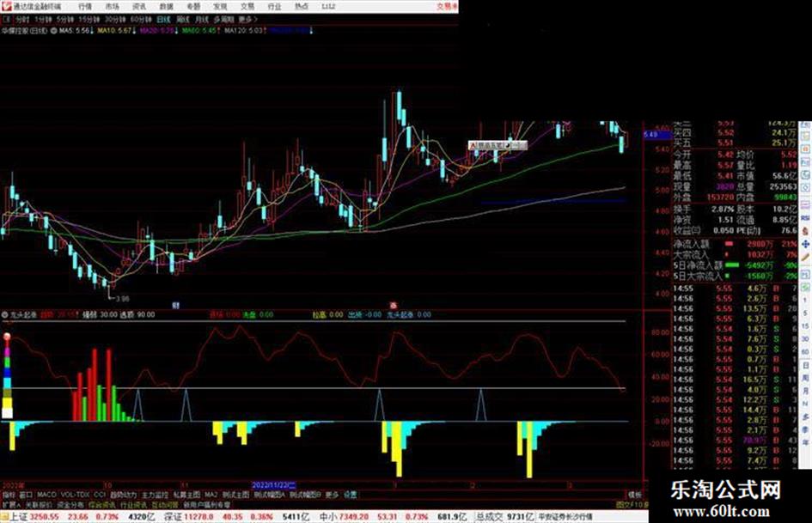Click the RSI icon in right sidebar
Image resolution: width=812 pixels, height=523 pixels.
805,217
